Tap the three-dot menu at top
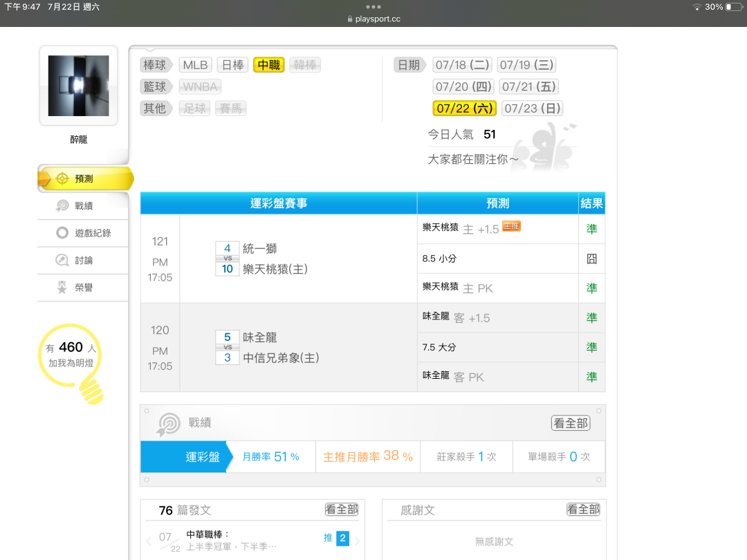This screenshot has height=560, width=747. tap(373, 7)
